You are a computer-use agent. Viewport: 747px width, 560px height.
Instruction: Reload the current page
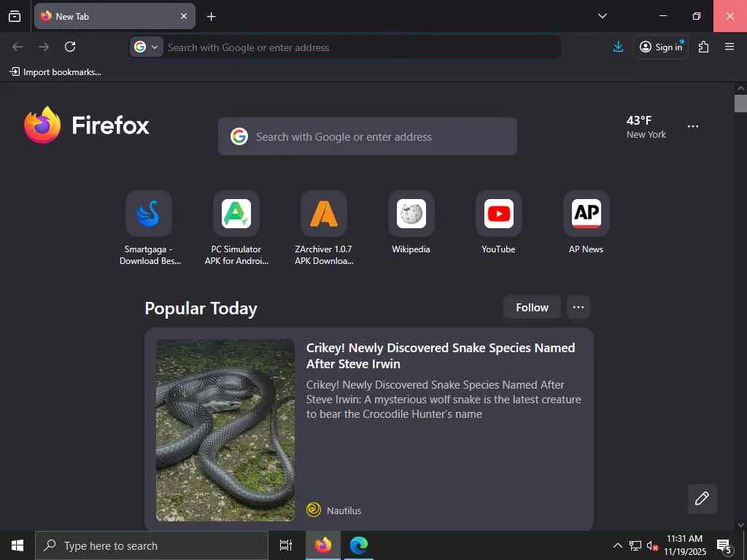70,47
